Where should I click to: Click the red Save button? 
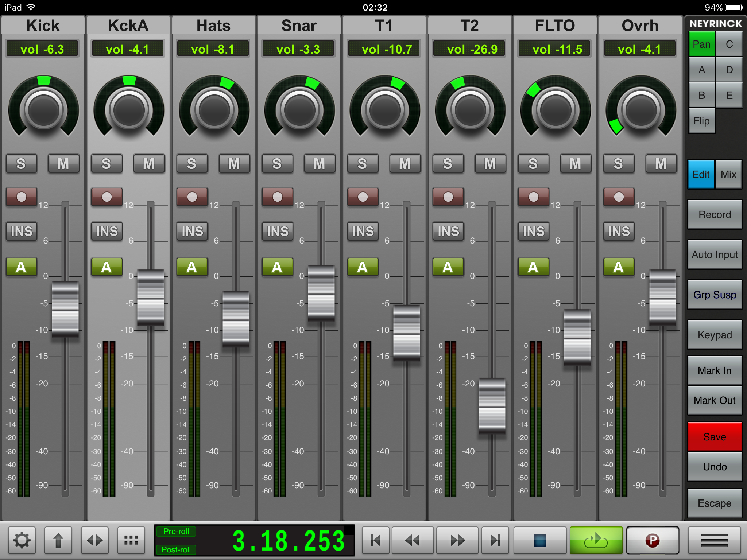tap(715, 437)
